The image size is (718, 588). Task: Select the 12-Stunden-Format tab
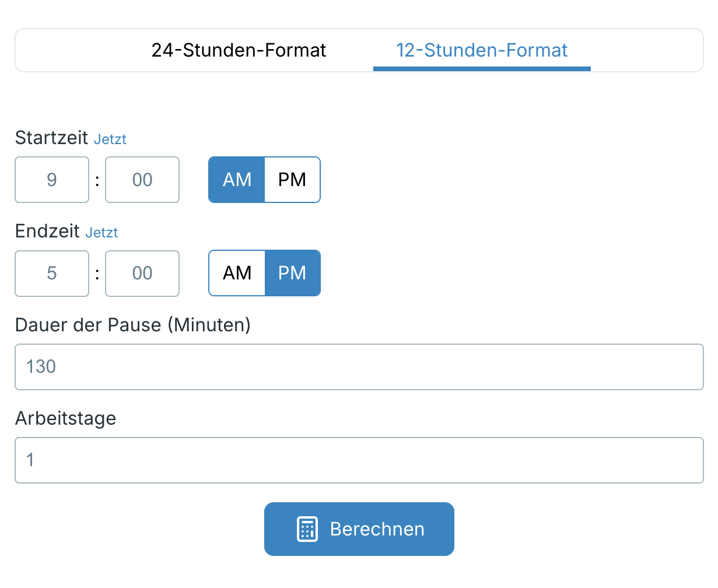[481, 50]
